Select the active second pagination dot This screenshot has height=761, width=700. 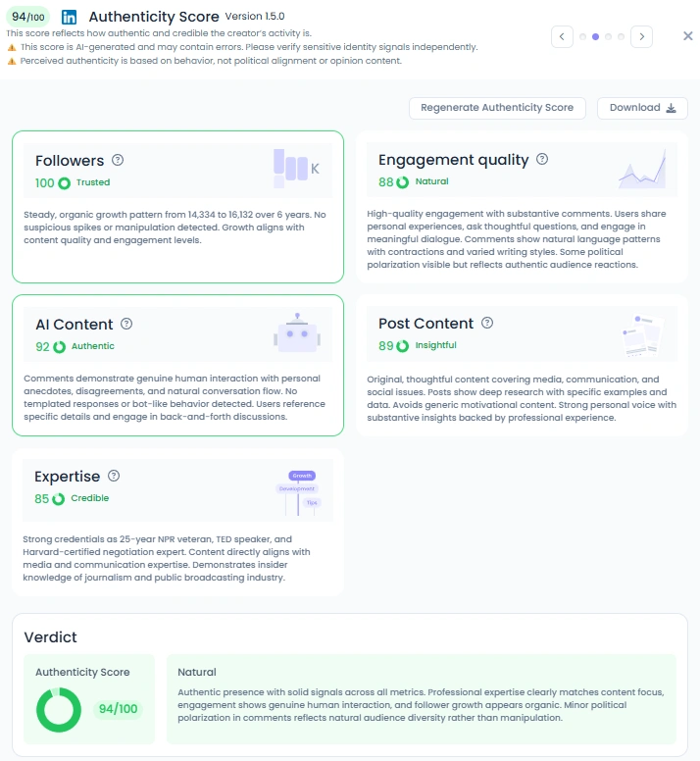(x=595, y=37)
